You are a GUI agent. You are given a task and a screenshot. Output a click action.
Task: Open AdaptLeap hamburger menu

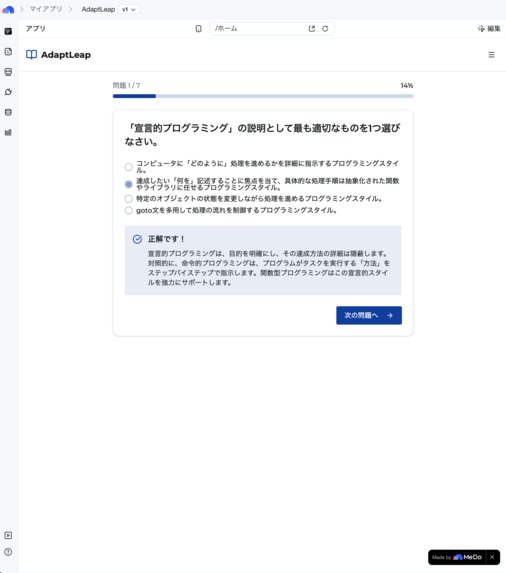[491, 55]
